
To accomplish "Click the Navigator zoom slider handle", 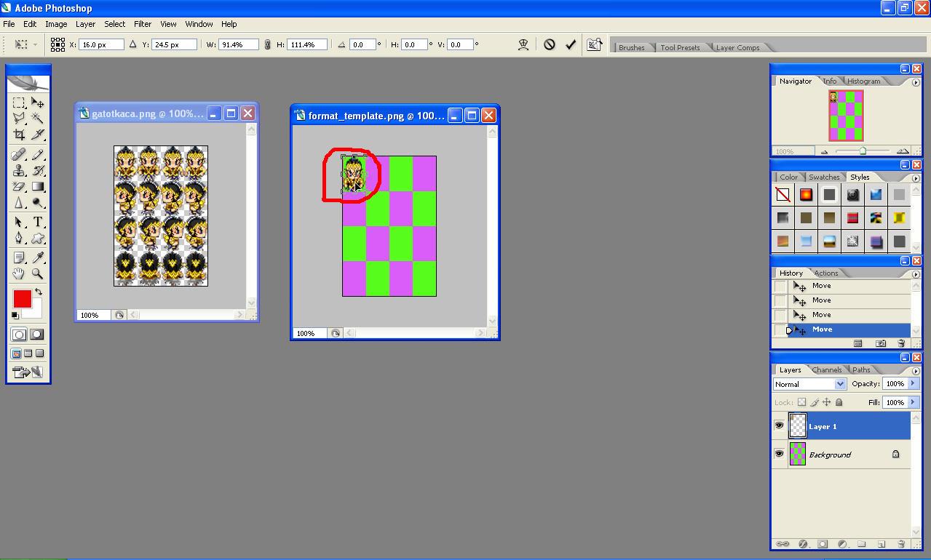I will tap(863, 151).
